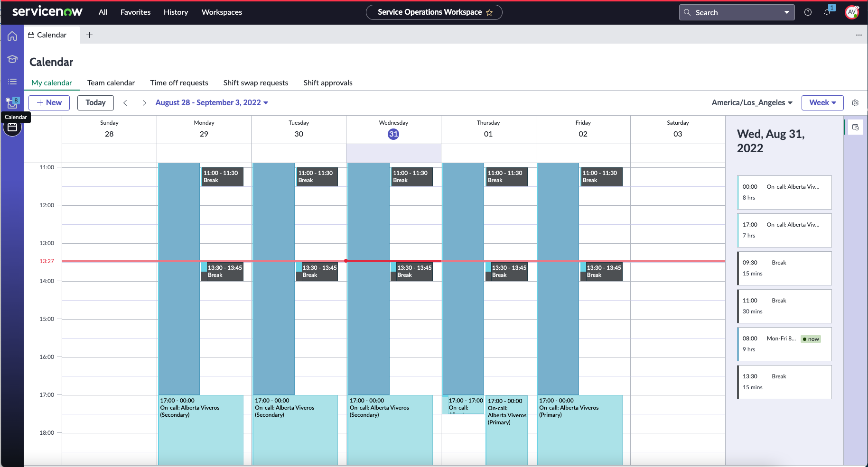Switch to the Team calendar tab
The image size is (868, 467).
[x=111, y=82]
